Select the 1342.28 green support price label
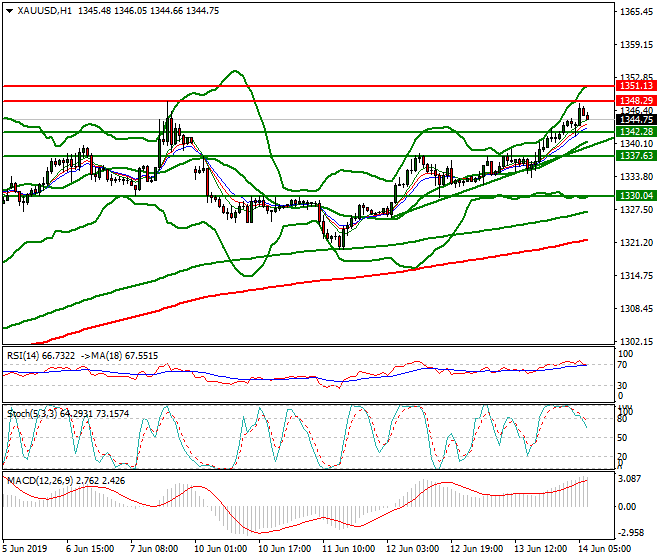This screenshot has width=660, height=560. click(x=636, y=132)
